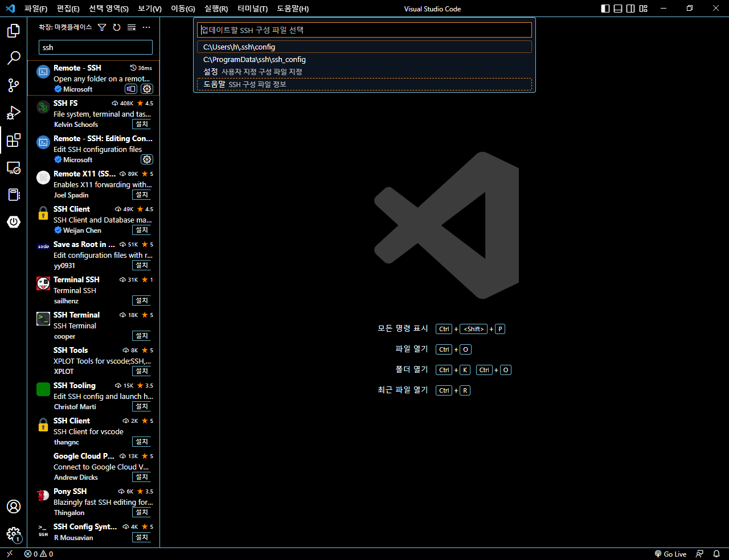Click the VS Code logo in title bar
This screenshot has width=729, height=560.
10,9
